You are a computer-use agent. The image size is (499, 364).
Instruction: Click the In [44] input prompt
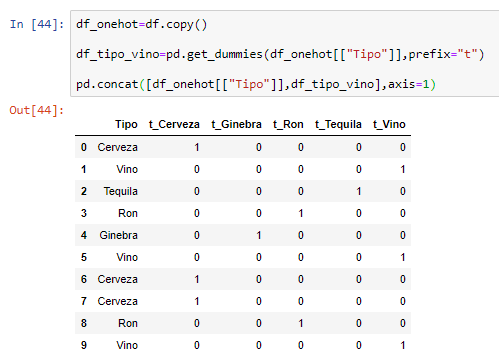pyautogui.click(x=37, y=24)
